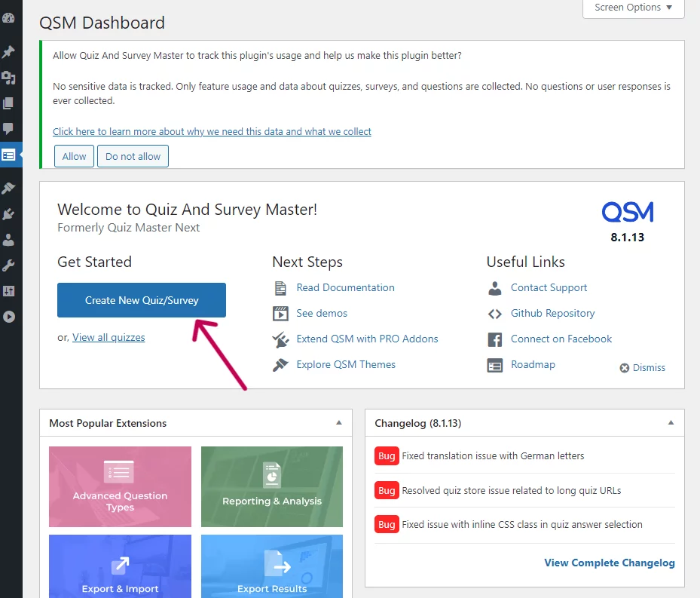
Task: Click the WordPress Dashboard gauge icon
Action: [9, 17]
